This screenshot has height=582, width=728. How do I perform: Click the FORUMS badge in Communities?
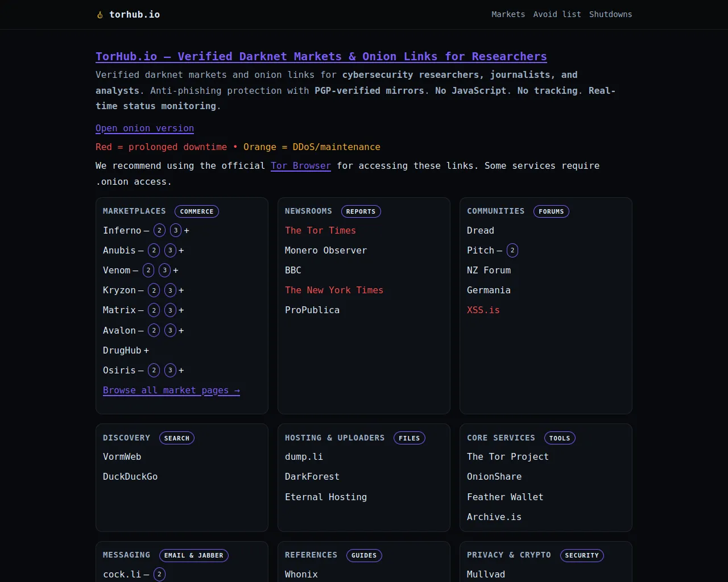[551, 211]
